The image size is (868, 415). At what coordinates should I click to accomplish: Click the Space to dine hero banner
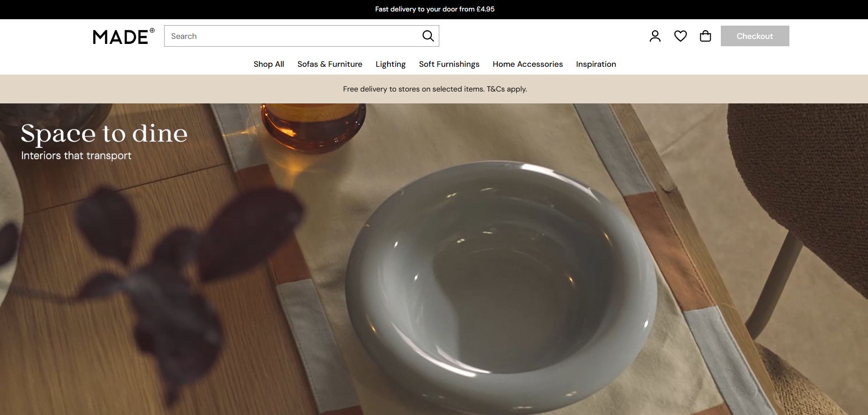click(x=103, y=134)
